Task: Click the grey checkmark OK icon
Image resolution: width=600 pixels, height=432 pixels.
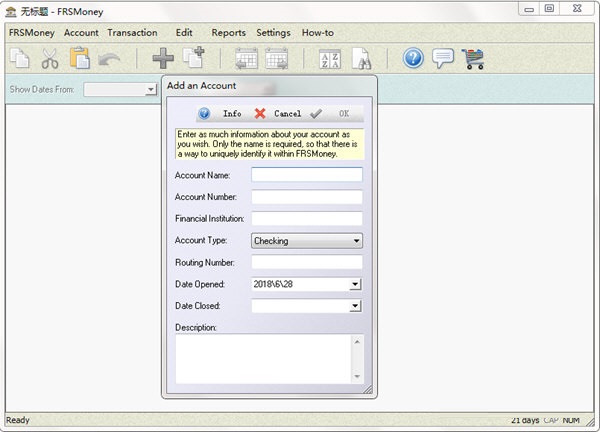Action: (316, 114)
